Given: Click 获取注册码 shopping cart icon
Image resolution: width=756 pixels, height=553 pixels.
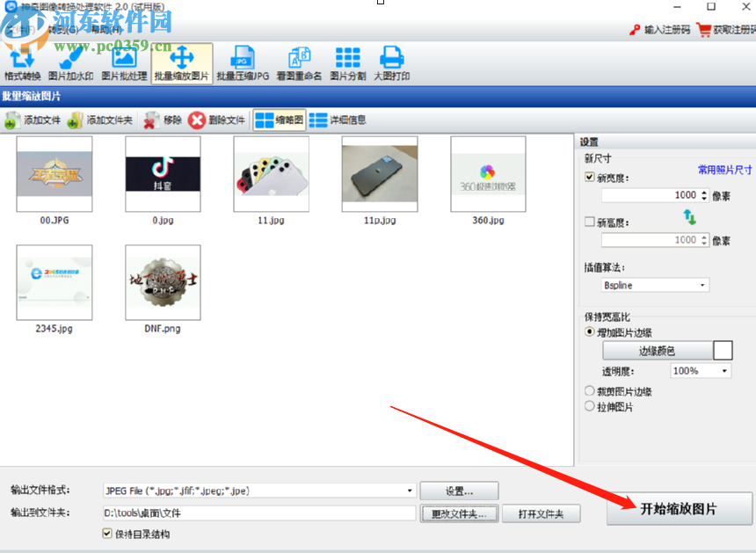Looking at the screenshot, I should click(704, 30).
